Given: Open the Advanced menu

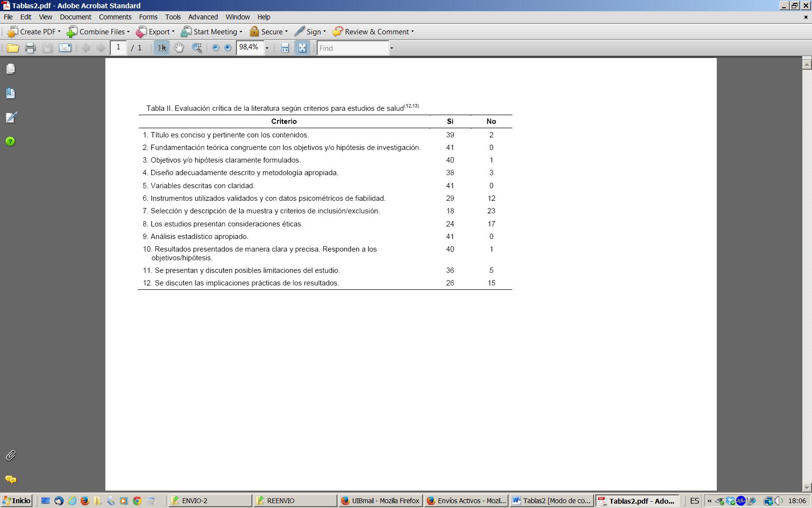Looking at the screenshot, I should 203,17.
